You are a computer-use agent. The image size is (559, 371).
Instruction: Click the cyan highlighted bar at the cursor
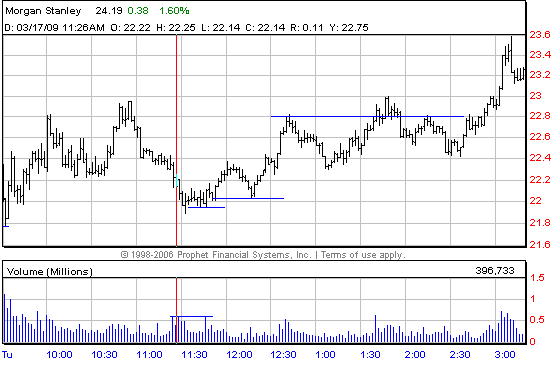pos(176,180)
